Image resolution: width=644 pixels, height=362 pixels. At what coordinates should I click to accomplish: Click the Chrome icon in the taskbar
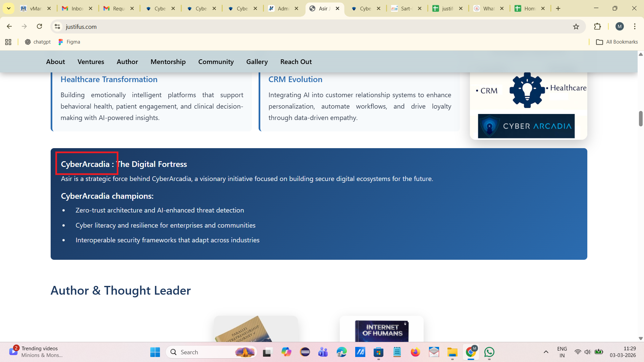471,352
